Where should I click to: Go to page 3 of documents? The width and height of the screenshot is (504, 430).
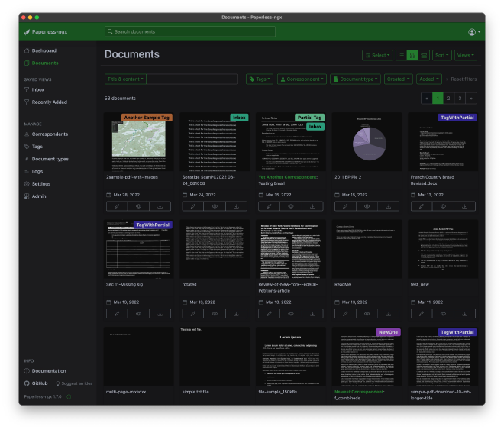(460, 99)
